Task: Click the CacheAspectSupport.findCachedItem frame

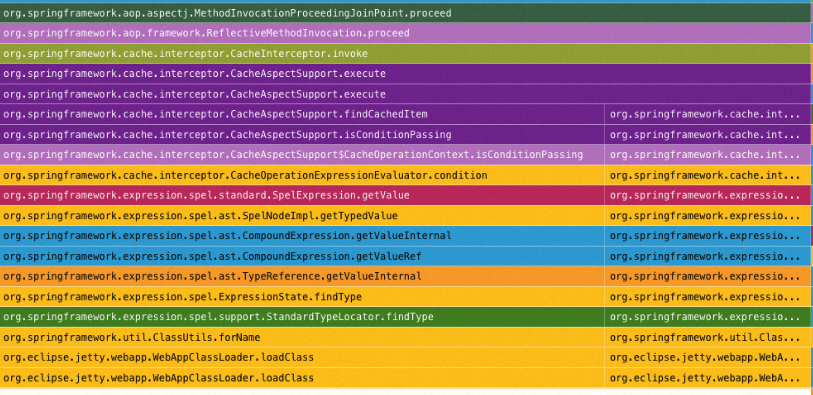Action: click(x=302, y=114)
